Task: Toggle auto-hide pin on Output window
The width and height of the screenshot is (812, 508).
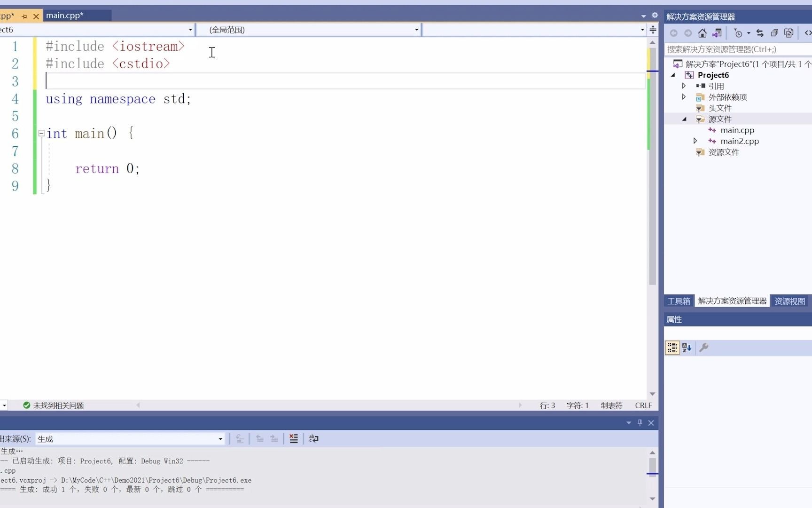Action: [x=640, y=423]
